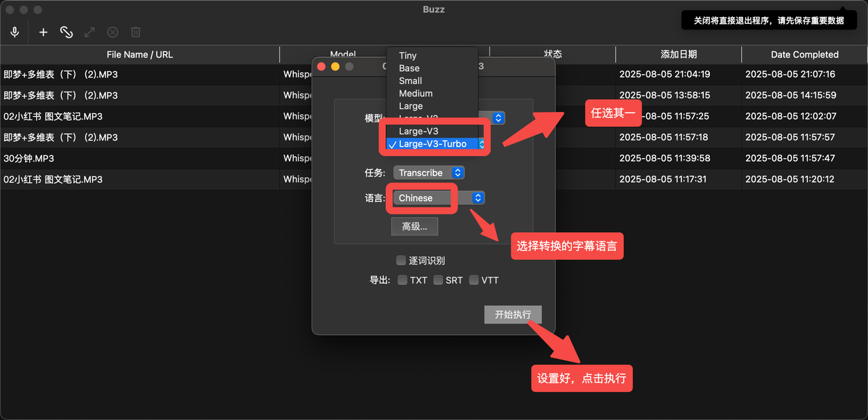The height and width of the screenshot is (420, 868).
Task: Tick the 逐词识别 checkbox
Action: [x=401, y=261]
